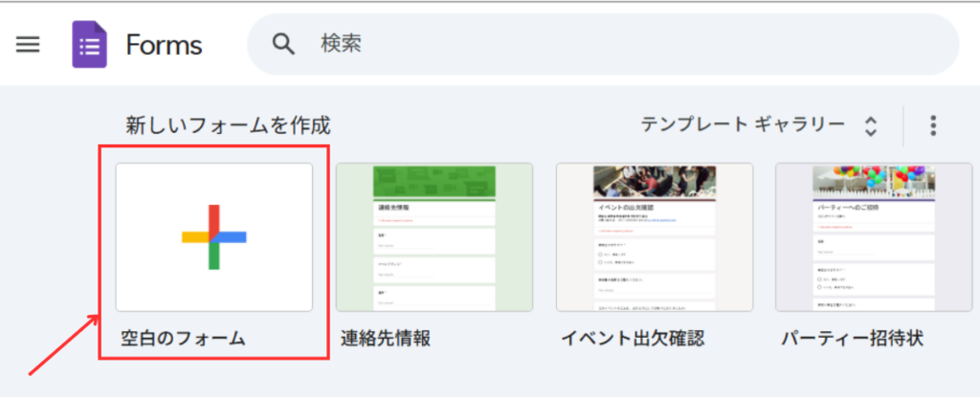Focus the 検索 search field
Image resolution: width=980 pixels, height=398 pixels.
(603, 44)
